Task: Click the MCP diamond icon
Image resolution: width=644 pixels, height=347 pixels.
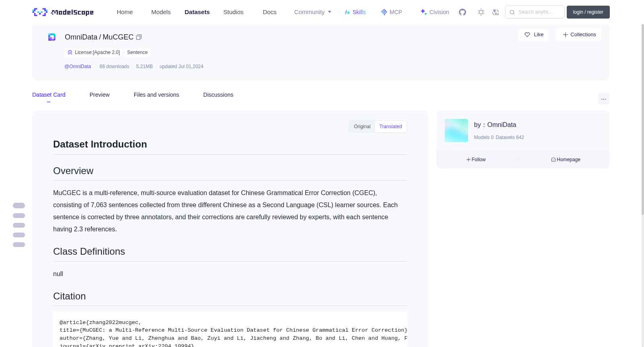Action: [x=384, y=12]
